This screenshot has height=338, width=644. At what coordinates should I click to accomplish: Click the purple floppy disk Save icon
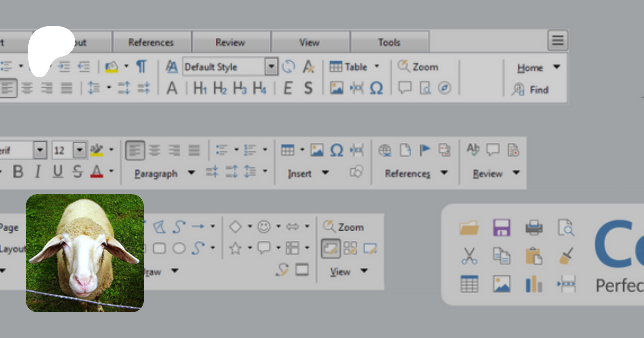tap(502, 227)
